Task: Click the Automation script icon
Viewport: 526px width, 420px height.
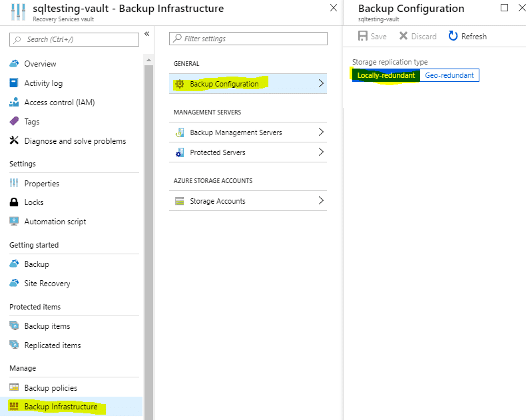Action: [14, 221]
